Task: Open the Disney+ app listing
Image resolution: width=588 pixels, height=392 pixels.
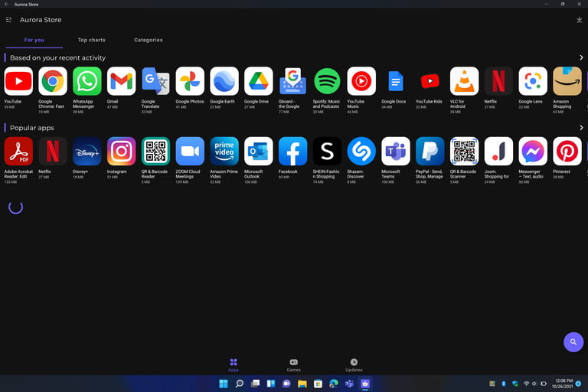Action: (x=87, y=151)
